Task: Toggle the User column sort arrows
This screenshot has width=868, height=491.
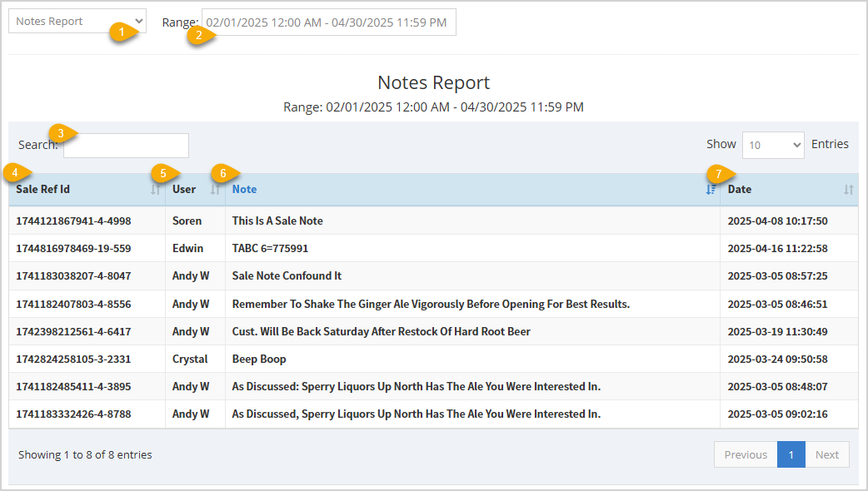Action: 216,190
